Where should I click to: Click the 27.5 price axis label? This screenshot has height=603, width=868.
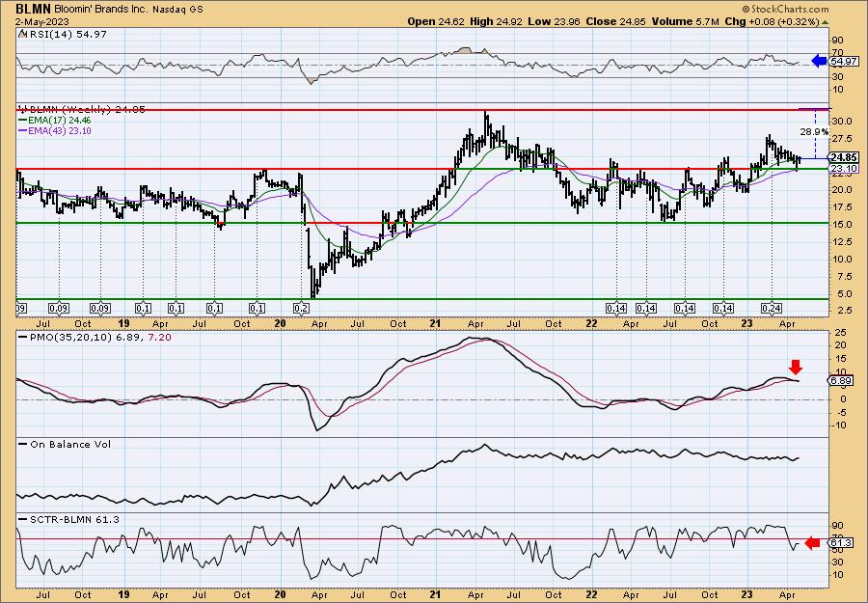844,139
